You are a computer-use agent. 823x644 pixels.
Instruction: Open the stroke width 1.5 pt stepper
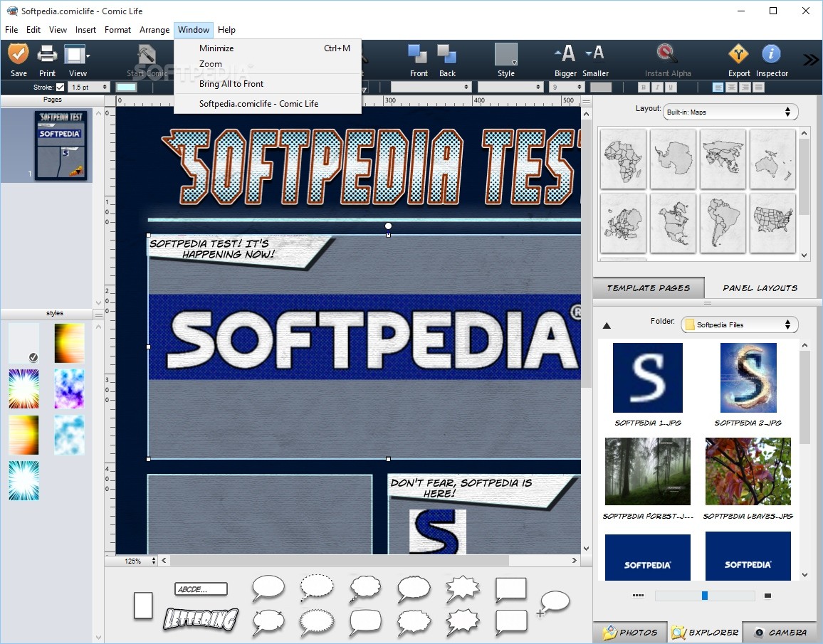coord(89,87)
